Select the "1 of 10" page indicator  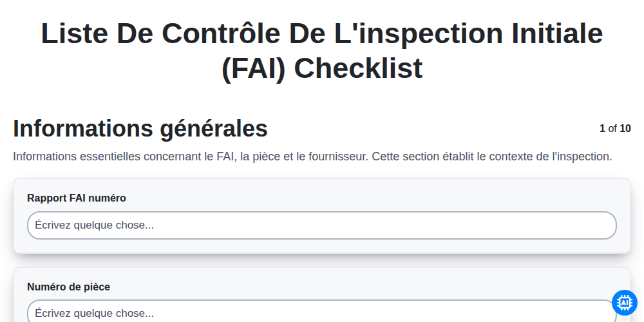coord(615,129)
